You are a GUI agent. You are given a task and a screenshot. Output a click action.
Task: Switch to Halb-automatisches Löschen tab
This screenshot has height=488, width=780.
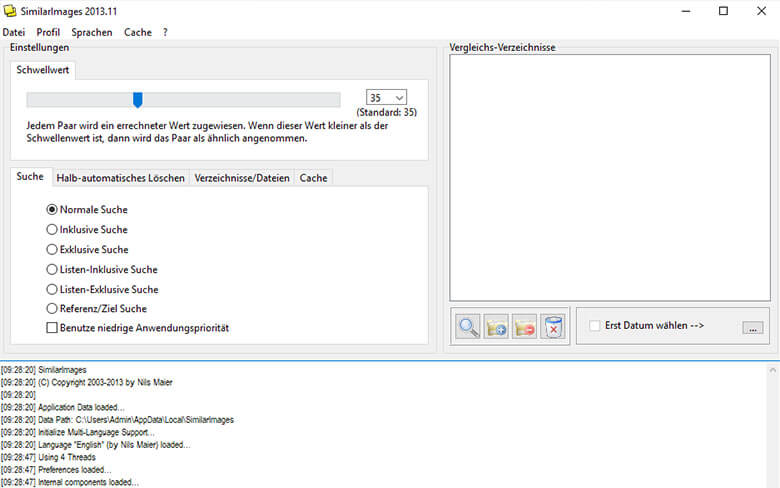click(x=120, y=178)
